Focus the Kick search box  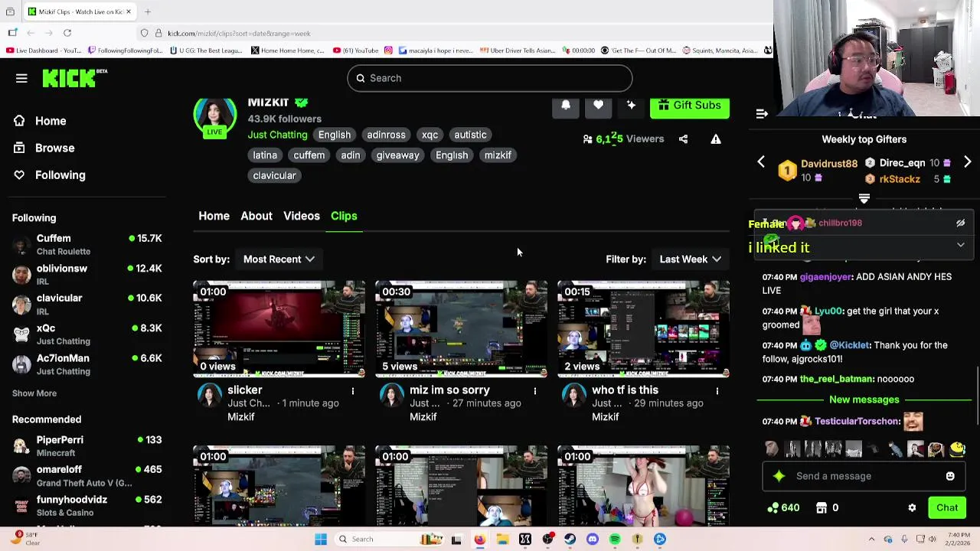[490, 78]
